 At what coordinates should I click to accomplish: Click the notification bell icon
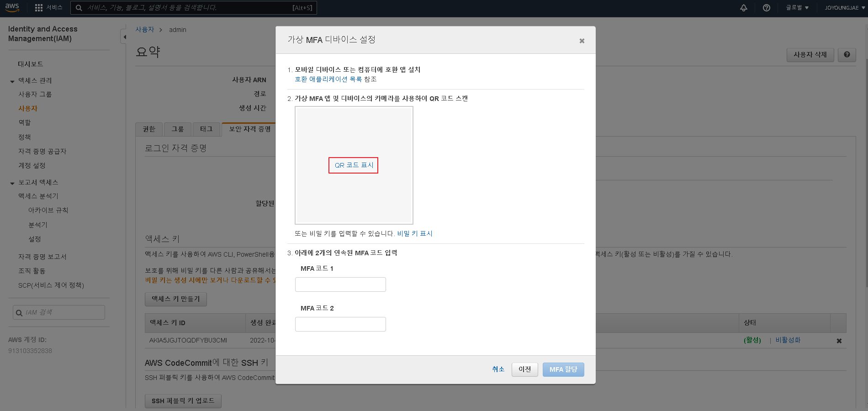(744, 8)
